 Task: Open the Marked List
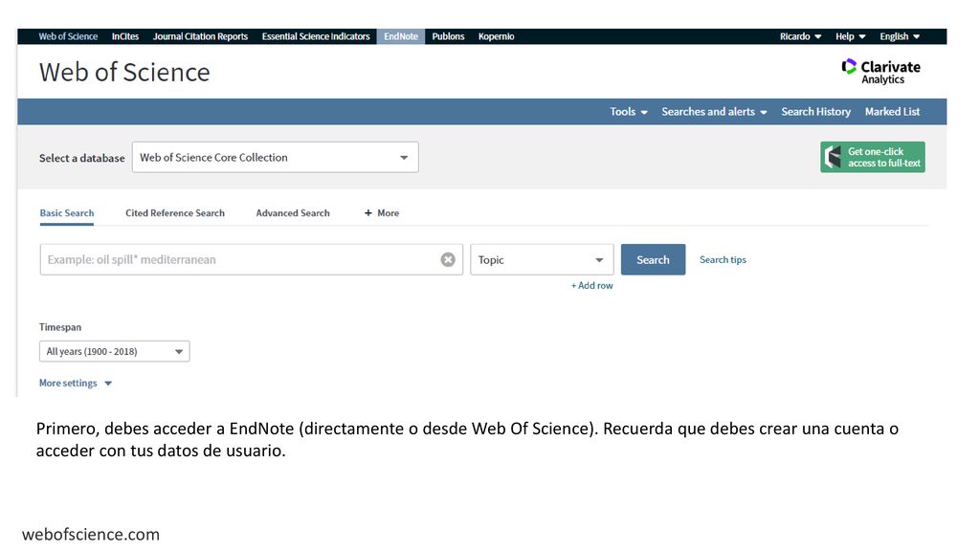(892, 112)
